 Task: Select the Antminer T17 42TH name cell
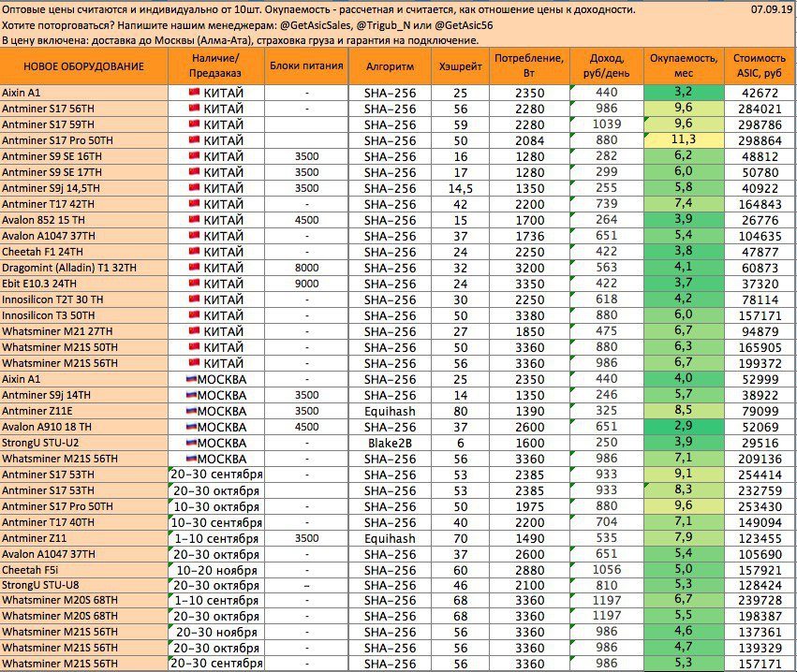coord(84,204)
